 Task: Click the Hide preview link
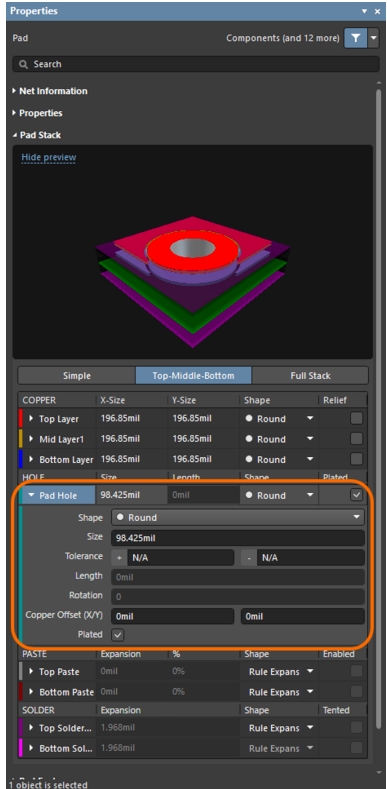[x=49, y=157]
